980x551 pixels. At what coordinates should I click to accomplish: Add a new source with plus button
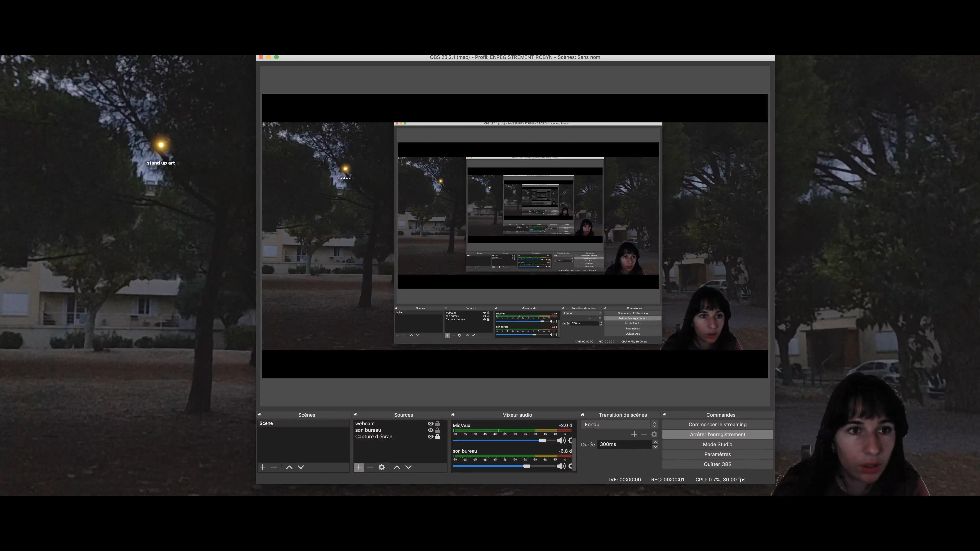tap(358, 467)
